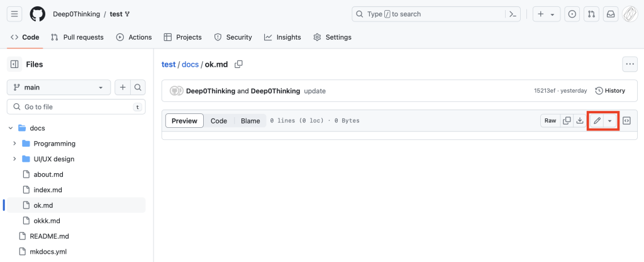
Task: Open the hamburger navigation menu
Action: tap(14, 14)
